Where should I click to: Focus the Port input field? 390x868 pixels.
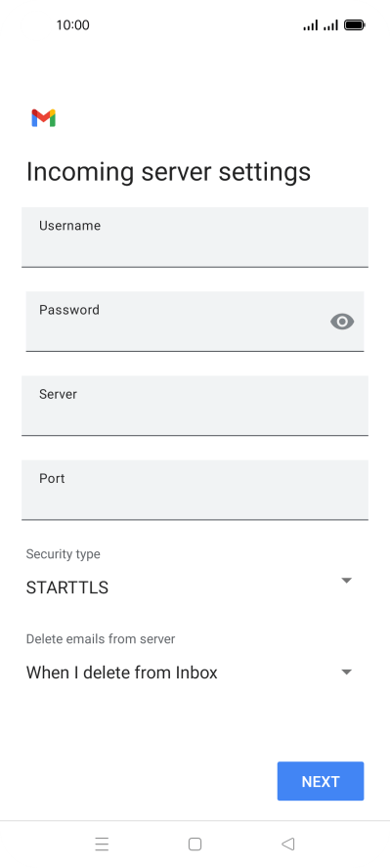[x=195, y=490]
